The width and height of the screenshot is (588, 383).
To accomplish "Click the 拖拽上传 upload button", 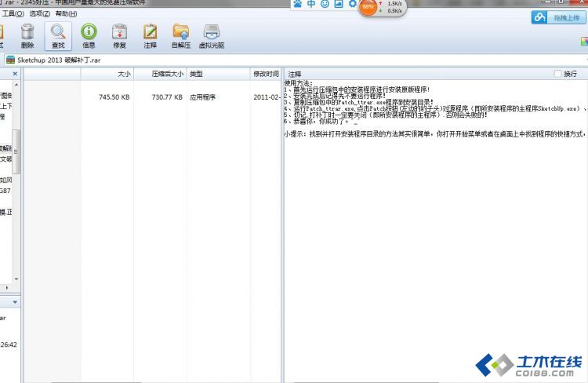I will pyautogui.click(x=558, y=17).
